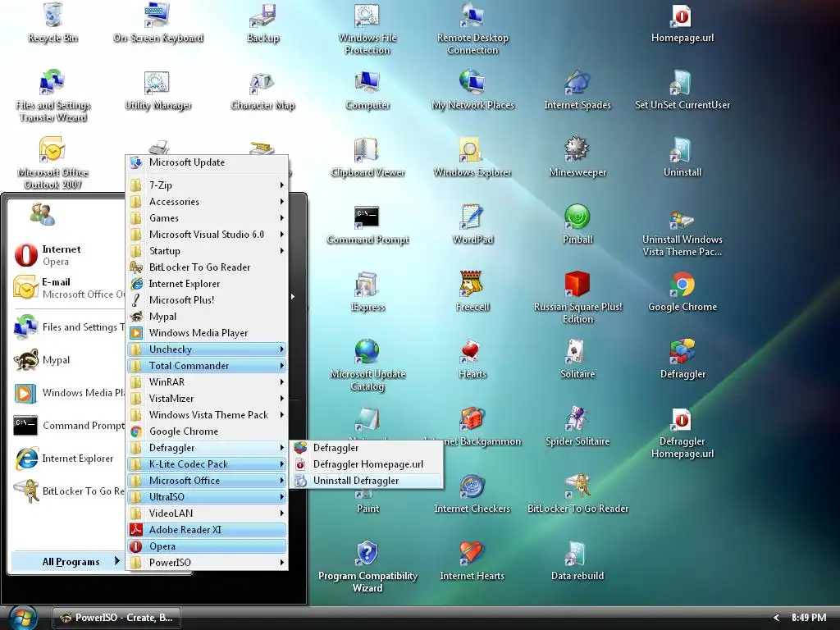Expand the Accessories programs folder
The image size is (840, 630).
click(208, 202)
